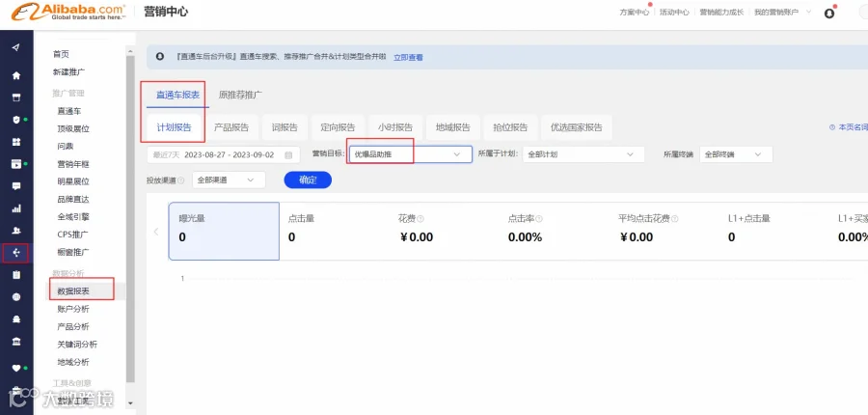Expand the 营销目标 dropdown showing 优爆品助推
This screenshot has height=415, width=868.
(x=410, y=154)
